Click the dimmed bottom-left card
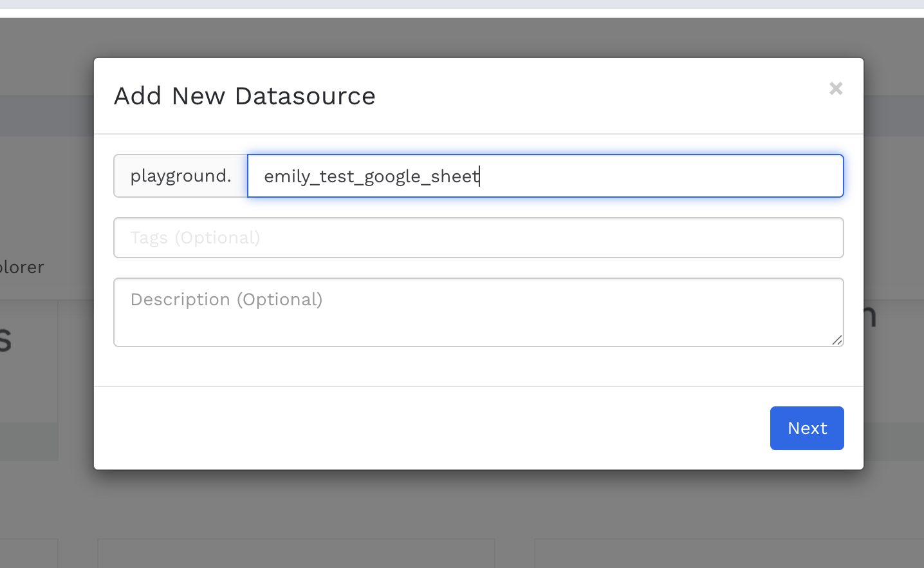Image resolution: width=924 pixels, height=568 pixels. pos(29,554)
